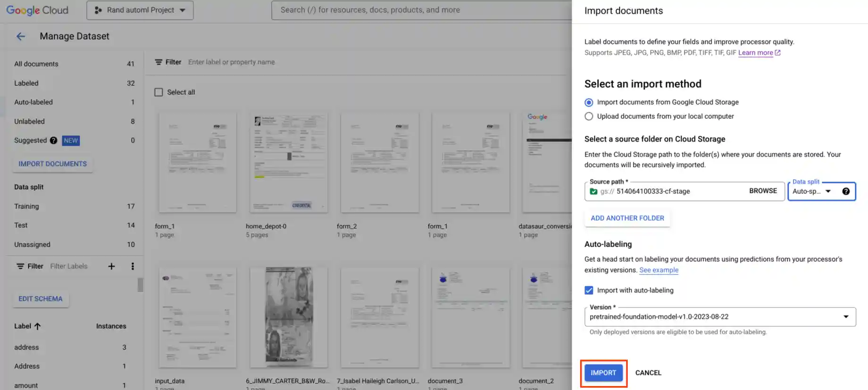Open the home_depot-0 document thumbnail
Screen dimensions: 868x390
(x=289, y=163)
